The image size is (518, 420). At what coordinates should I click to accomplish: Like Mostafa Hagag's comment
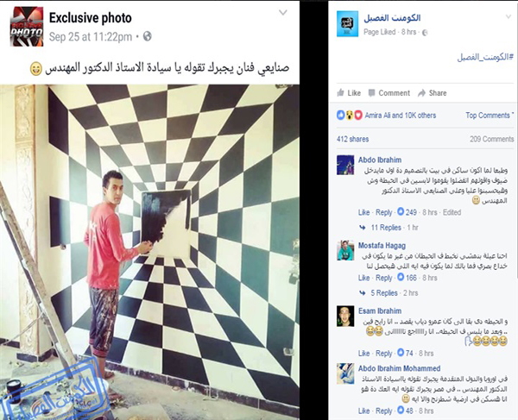tap(363, 278)
